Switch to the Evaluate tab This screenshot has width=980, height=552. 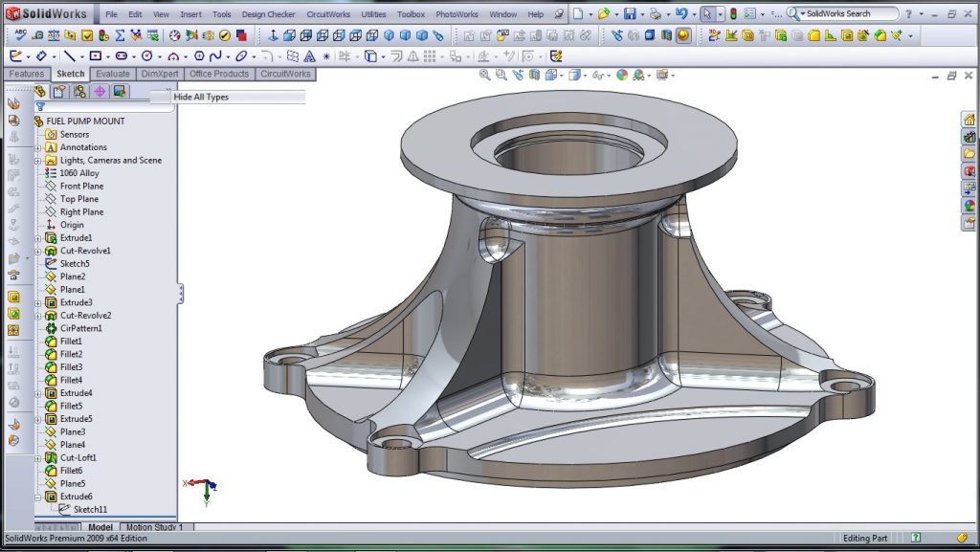pos(112,74)
